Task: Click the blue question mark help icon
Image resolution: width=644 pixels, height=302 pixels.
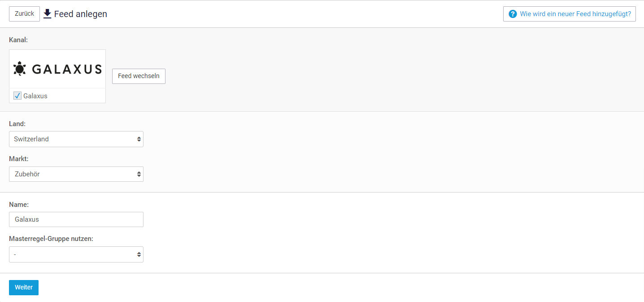Action: [513, 14]
